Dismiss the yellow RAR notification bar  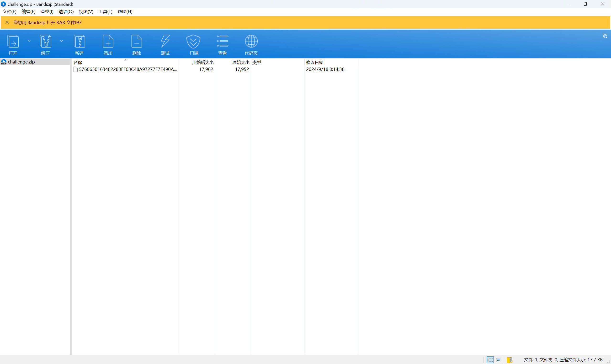pyautogui.click(x=7, y=22)
